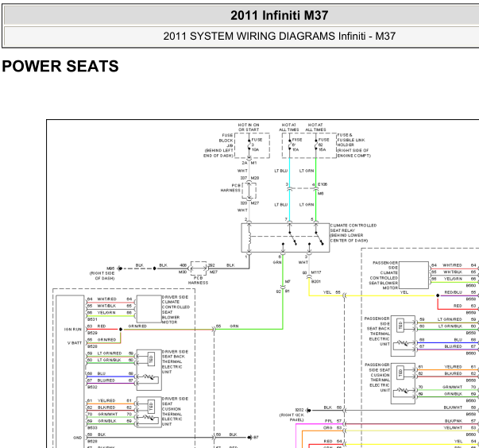Click the 'B202 (RIGHT KICK PANEL)' ground label
The height and width of the screenshot is (448, 479).
point(292,415)
